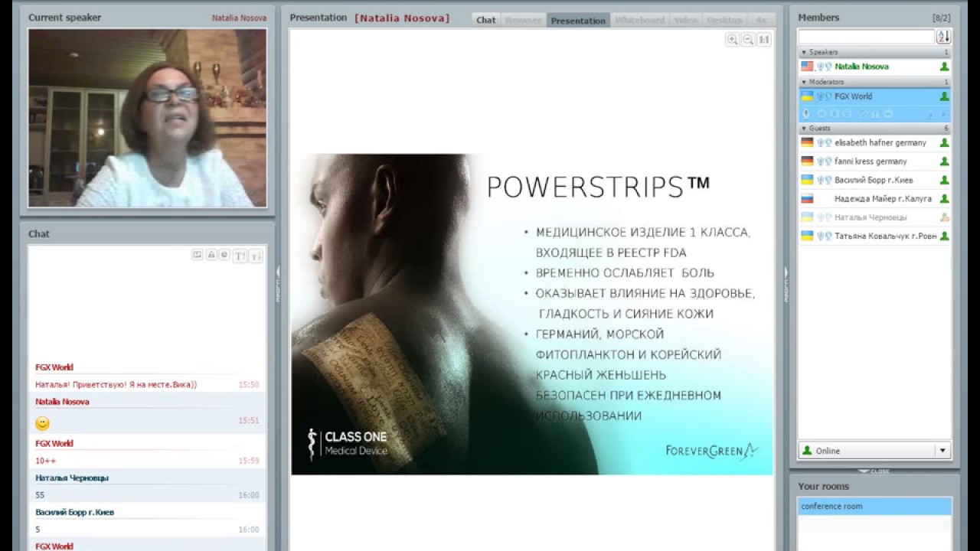
Task: Open the Online status dropdown
Action: 943,451
